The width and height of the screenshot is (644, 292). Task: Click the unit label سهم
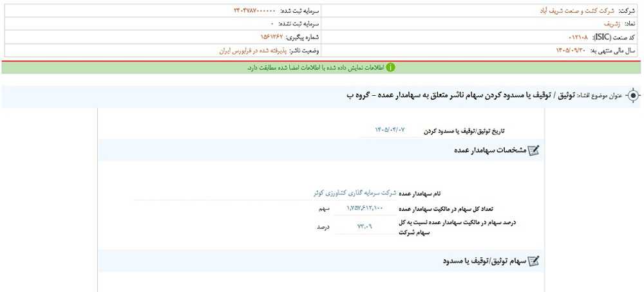(324, 209)
